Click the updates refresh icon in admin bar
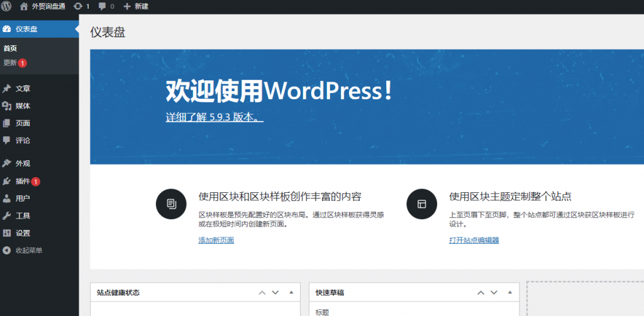The image size is (644, 316). (77, 6)
